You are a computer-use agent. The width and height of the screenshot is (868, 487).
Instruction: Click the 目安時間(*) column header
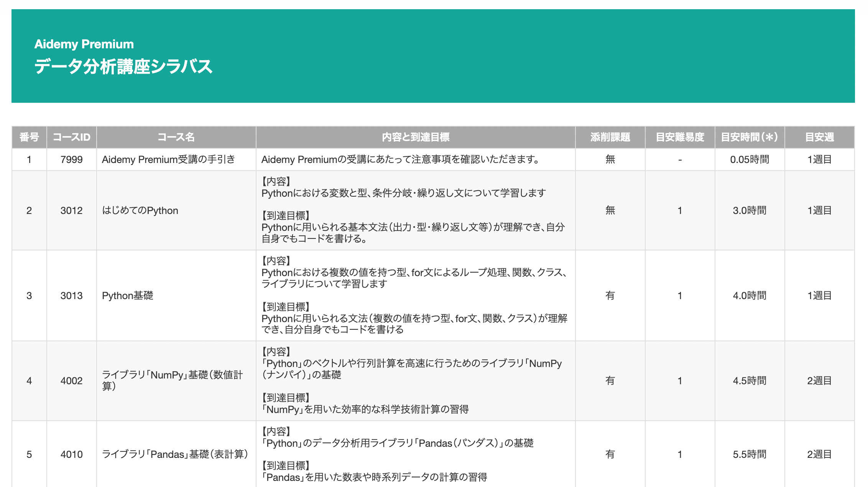pyautogui.click(x=750, y=137)
